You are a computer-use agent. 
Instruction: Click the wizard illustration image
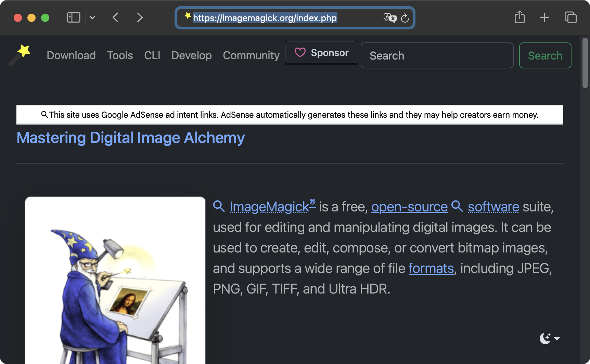click(115, 281)
